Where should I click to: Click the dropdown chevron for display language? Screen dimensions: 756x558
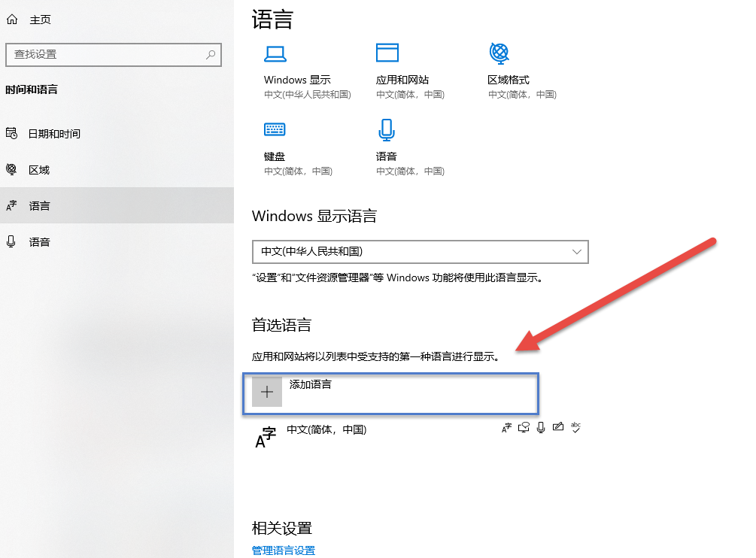coord(577,251)
